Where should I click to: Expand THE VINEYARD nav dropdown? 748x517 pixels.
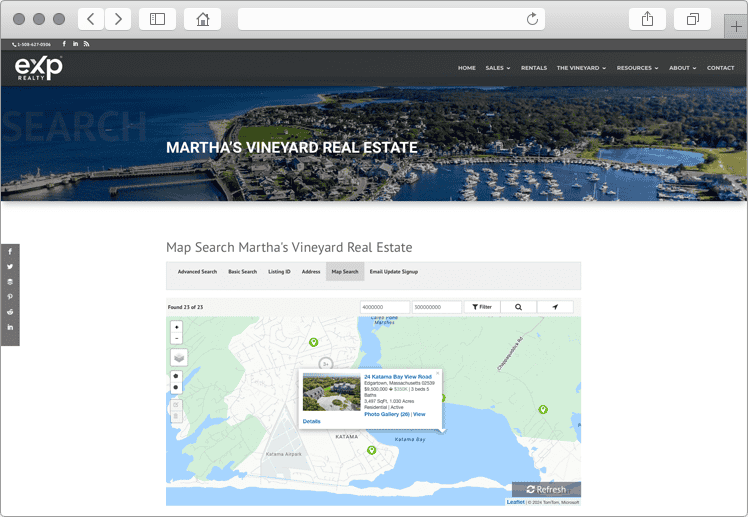tap(581, 68)
